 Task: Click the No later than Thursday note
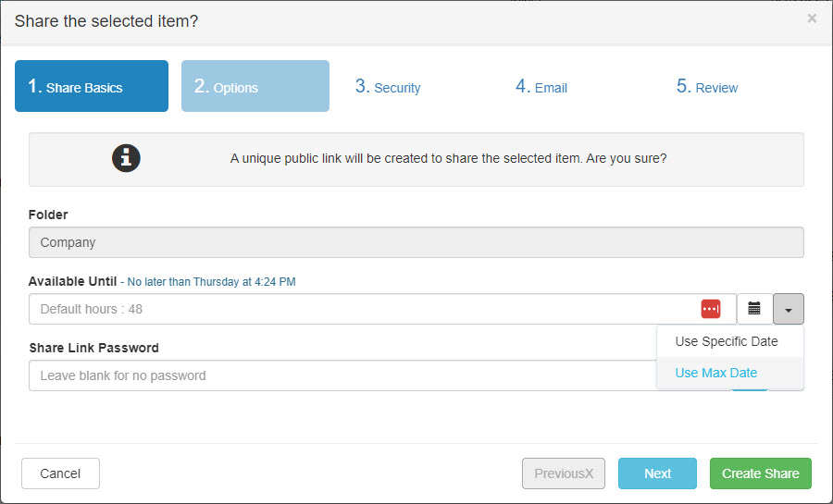208,282
